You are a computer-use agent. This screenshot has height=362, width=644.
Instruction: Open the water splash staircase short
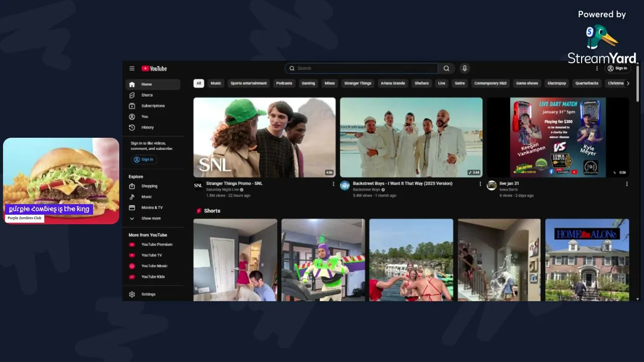click(499, 260)
